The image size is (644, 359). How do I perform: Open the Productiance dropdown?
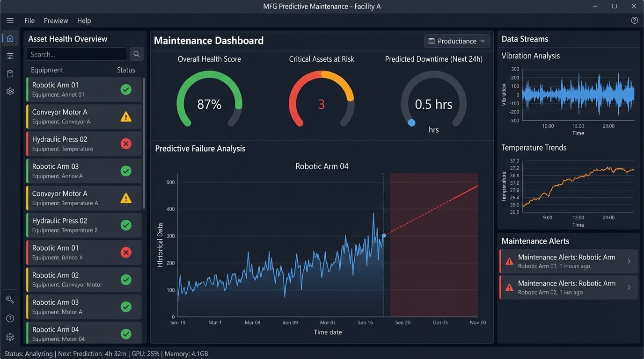(x=457, y=41)
